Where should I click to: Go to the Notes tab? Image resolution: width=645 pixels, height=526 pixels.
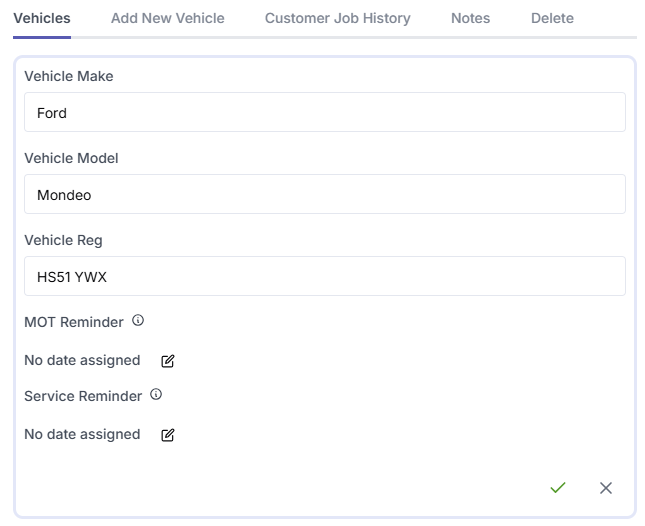click(470, 18)
